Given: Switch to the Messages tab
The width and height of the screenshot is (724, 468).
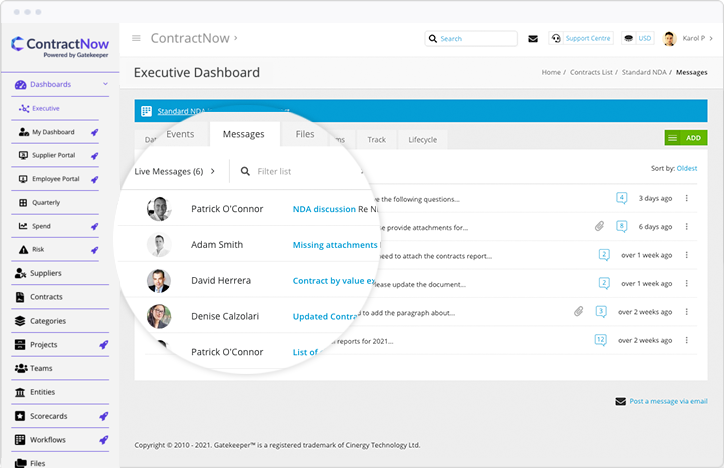Looking at the screenshot, I should 244,134.
